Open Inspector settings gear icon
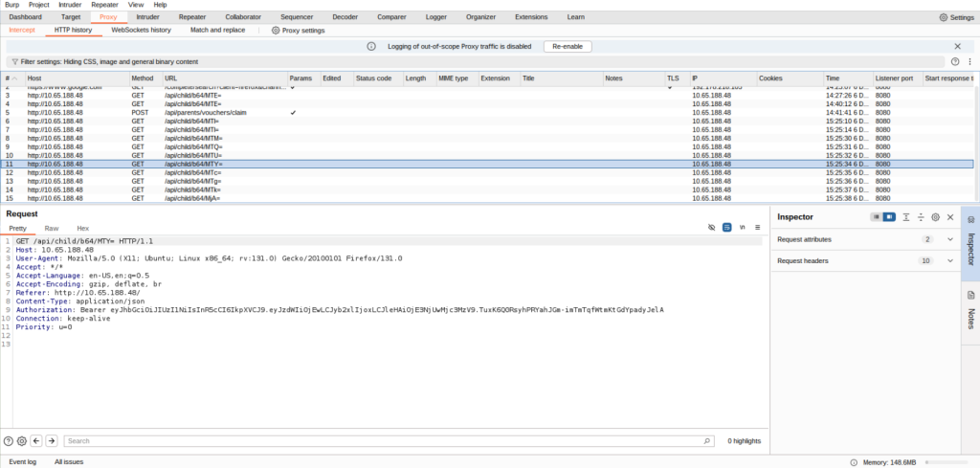 tap(935, 217)
